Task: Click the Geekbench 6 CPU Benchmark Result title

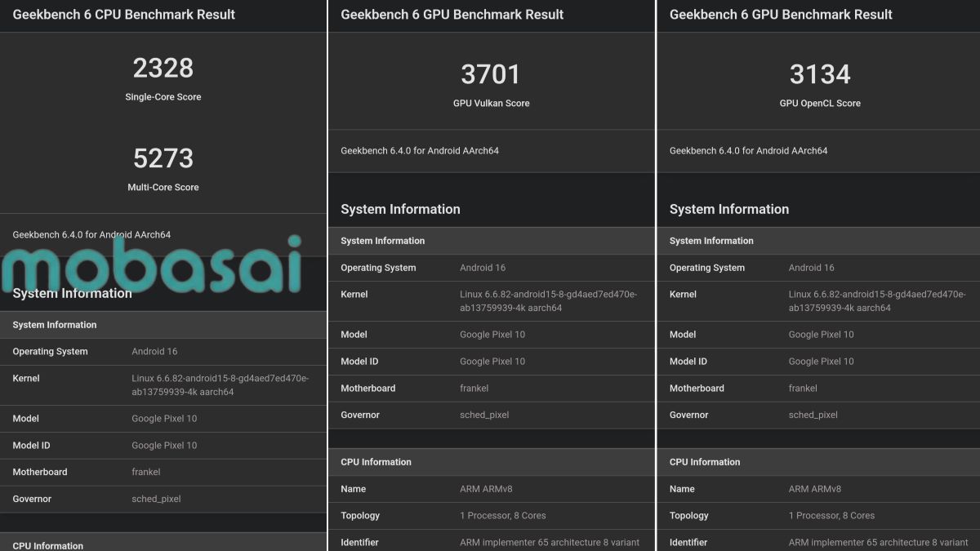Action: coord(124,15)
